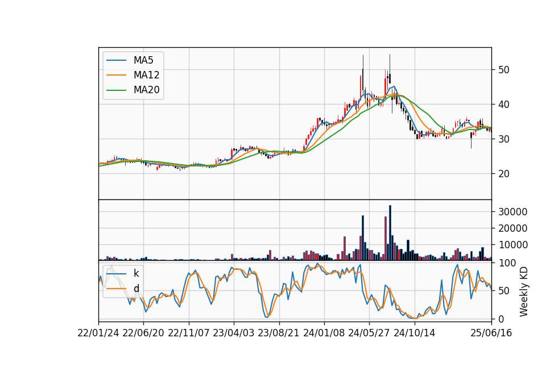Click the 25/06/16 date tick label
Viewport: 546px width, 392px height.
(x=491, y=333)
